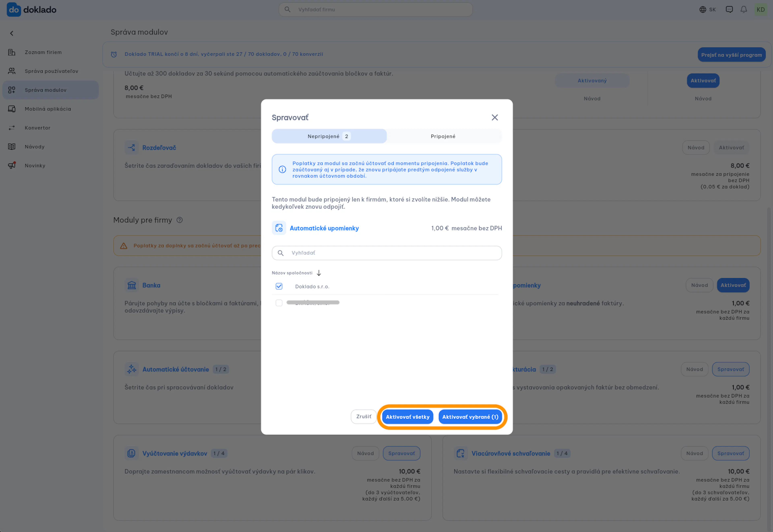This screenshot has height=532, width=773.
Task: Click the Viacúrovňové schvaľovanie module icon
Action: tap(460, 453)
